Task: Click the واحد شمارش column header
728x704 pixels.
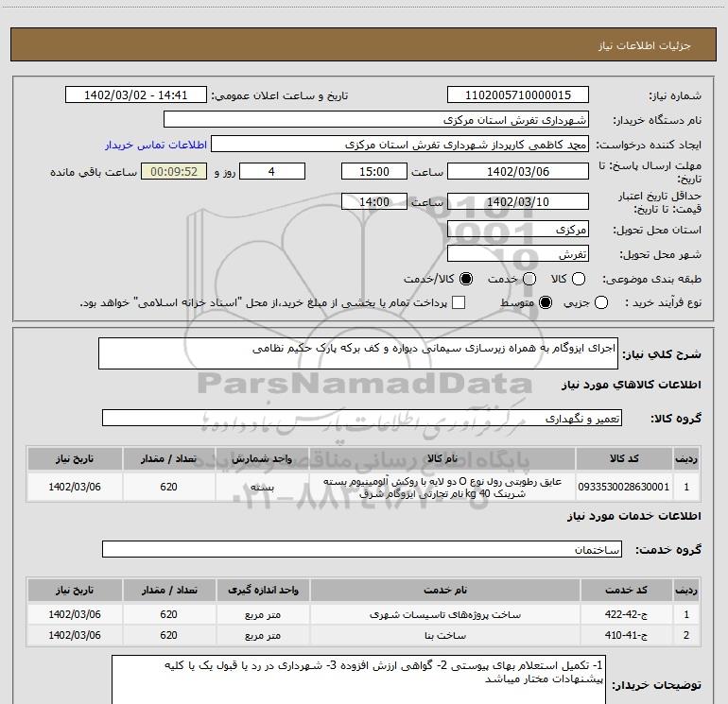Action: tap(262, 459)
